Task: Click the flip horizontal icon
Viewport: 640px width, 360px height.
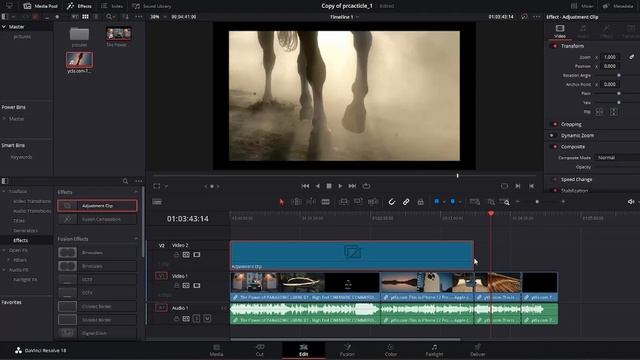Action: (599, 112)
